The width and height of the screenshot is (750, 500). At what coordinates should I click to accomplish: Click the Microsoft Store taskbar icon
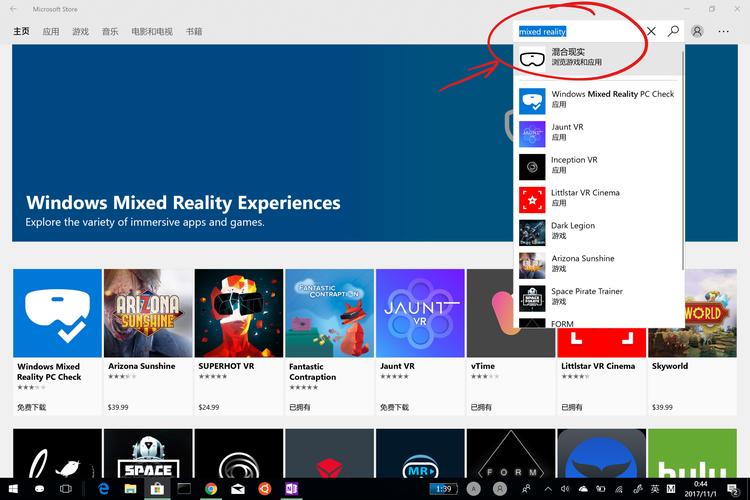click(x=157, y=489)
